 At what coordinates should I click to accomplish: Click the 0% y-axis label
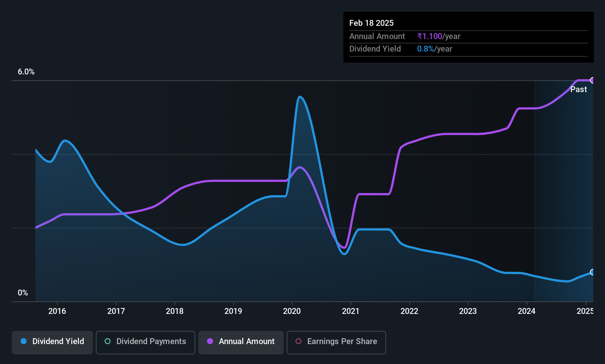(23, 293)
